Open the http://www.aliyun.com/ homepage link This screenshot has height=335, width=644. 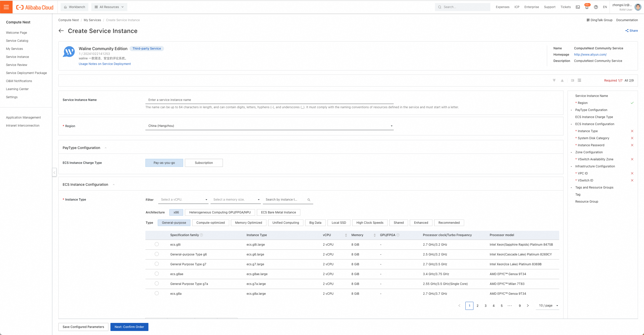[590, 55]
